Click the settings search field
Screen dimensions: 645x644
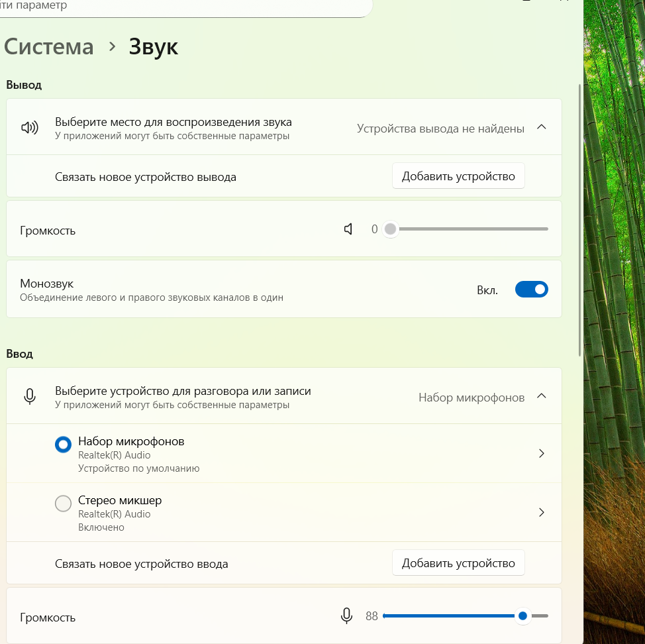(185, 7)
